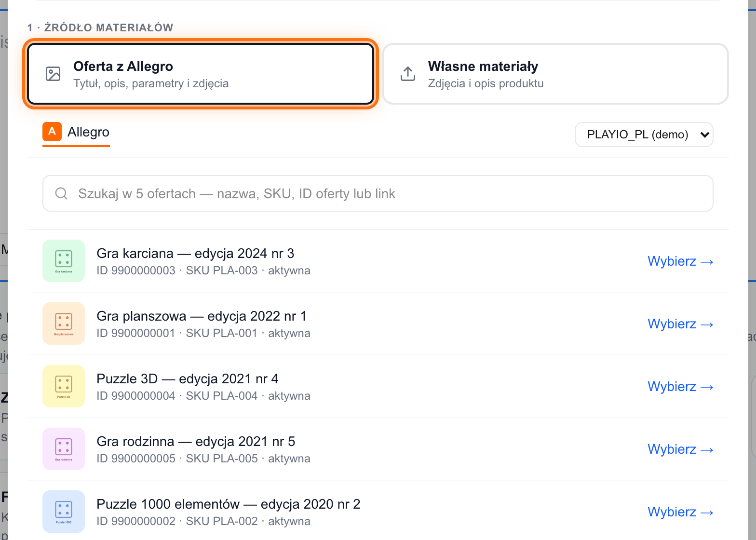The width and height of the screenshot is (756, 540).
Task: Click details line 'ID 9900000003 · SKU PLA-003 · aktywna'
Action: coord(203,270)
